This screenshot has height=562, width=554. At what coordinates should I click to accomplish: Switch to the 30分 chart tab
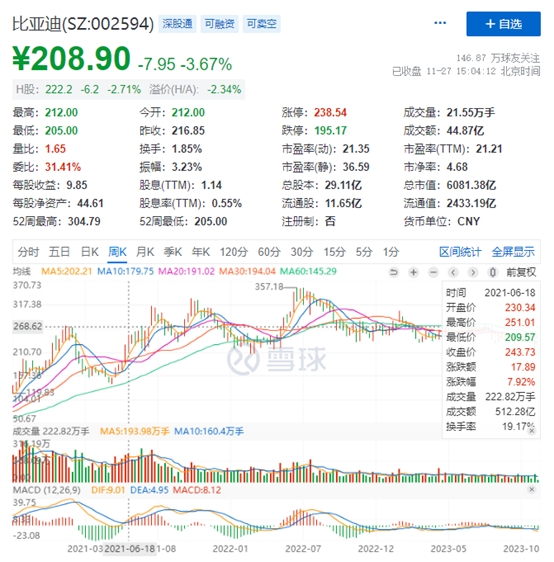click(302, 252)
